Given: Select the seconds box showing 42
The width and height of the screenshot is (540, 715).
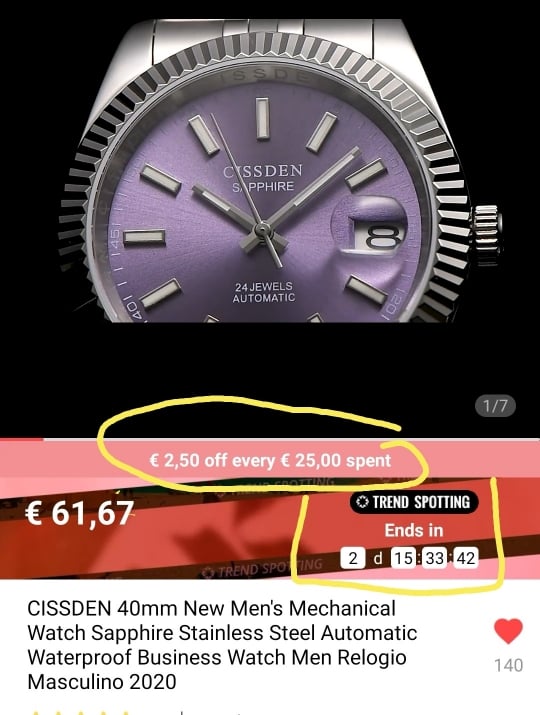Looking at the screenshot, I should coord(466,558).
